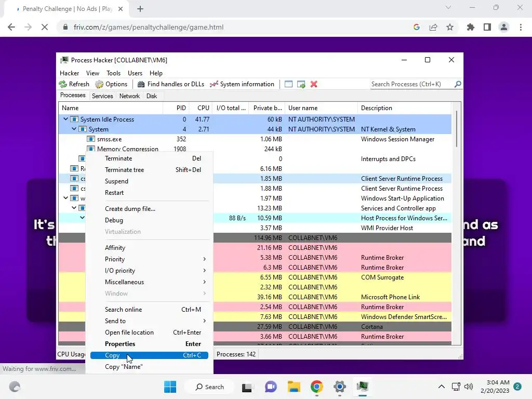Open the Chrome profile avatar
Viewport: 532px width, 399px height.
504,27
